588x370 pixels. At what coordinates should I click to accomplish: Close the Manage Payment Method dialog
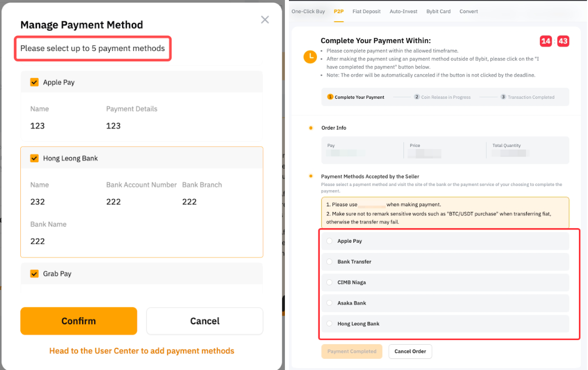(x=265, y=20)
